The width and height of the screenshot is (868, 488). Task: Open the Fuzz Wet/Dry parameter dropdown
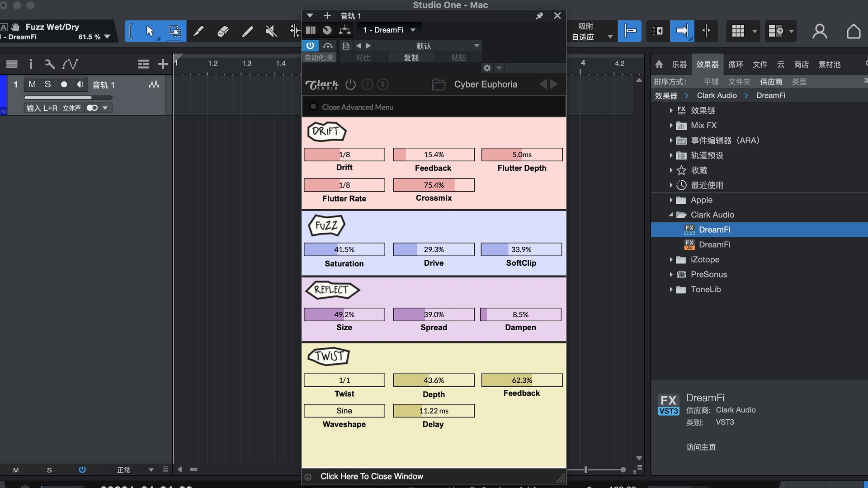[x=107, y=37]
